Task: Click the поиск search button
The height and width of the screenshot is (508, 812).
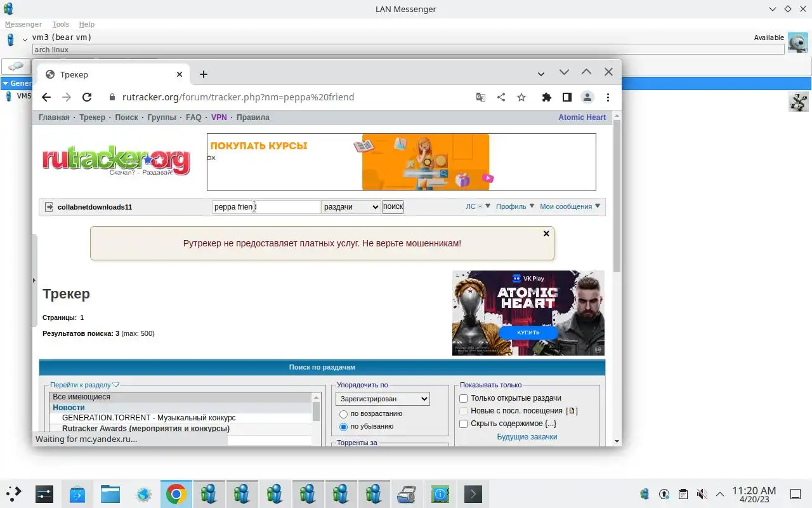Action: 393,206
